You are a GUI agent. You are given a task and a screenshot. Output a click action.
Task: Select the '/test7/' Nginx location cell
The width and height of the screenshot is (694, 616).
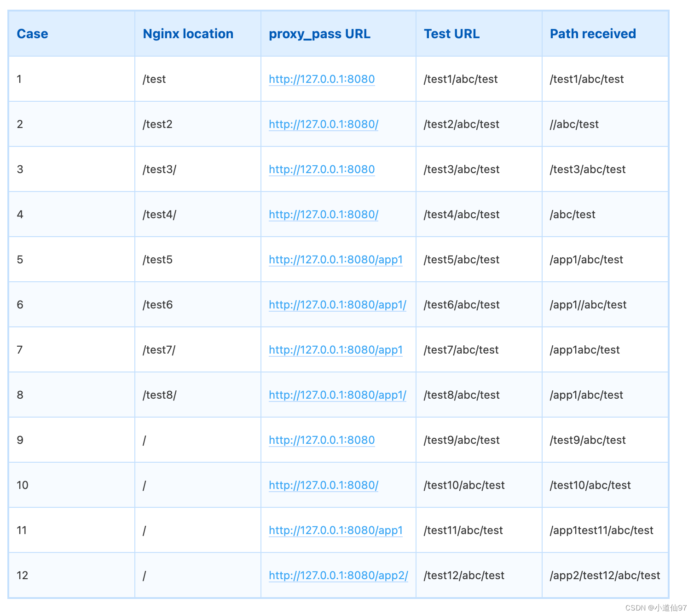pyautogui.click(x=198, y=350)
